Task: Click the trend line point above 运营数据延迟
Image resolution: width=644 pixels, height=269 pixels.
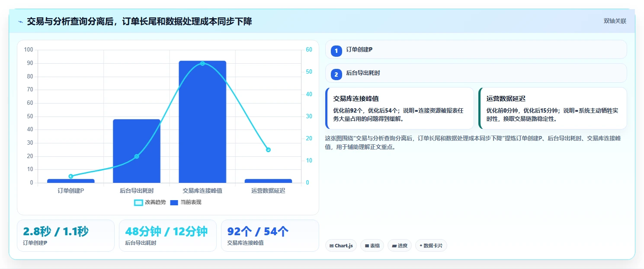Action: point(268,149)
